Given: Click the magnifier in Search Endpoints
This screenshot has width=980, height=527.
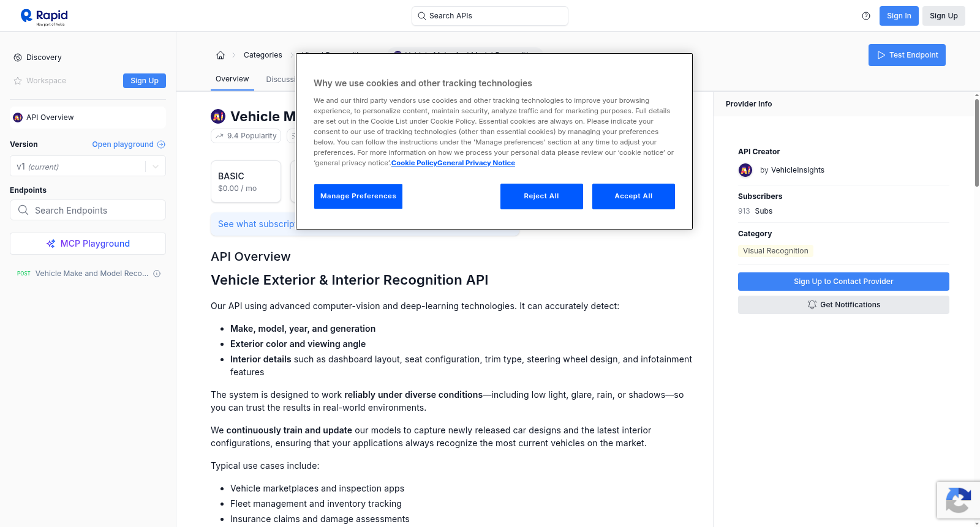Looking at the screenshot, I should [x=23, y=210].
